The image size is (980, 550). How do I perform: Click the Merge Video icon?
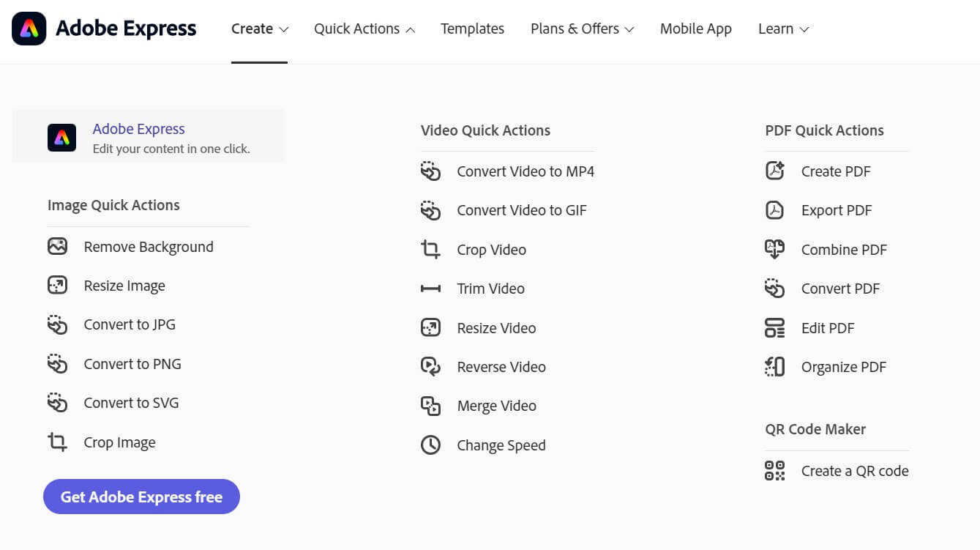point(430,406)
